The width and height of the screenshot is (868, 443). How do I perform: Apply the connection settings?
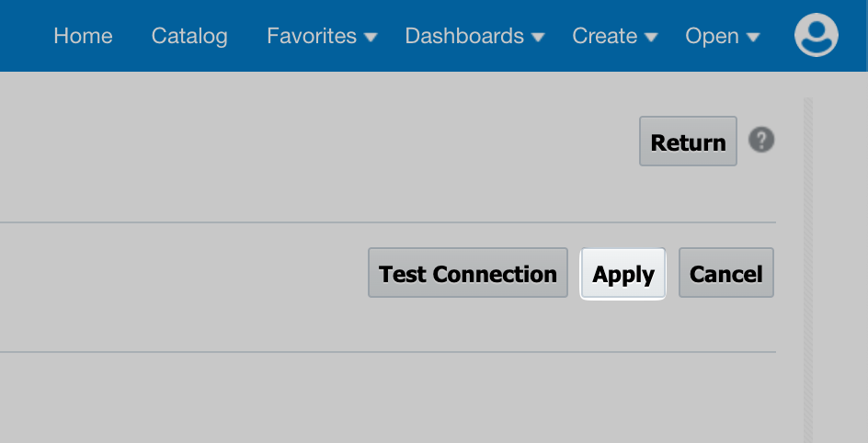point(622,273)
